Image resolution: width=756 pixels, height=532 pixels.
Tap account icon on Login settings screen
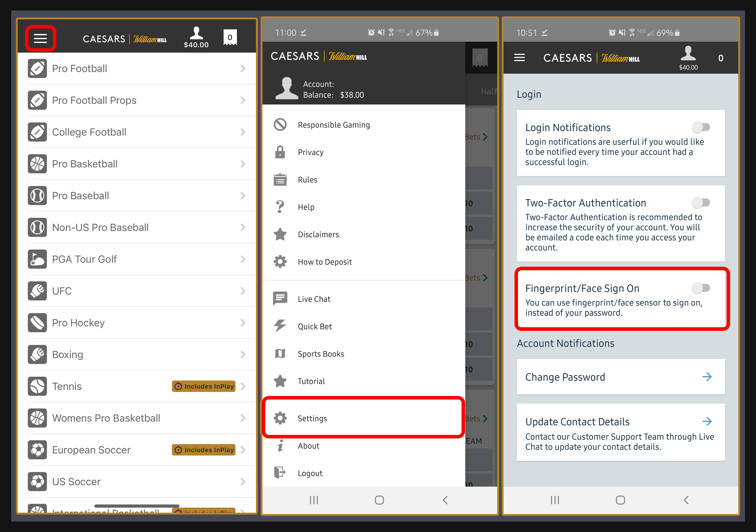coord(688,58)
